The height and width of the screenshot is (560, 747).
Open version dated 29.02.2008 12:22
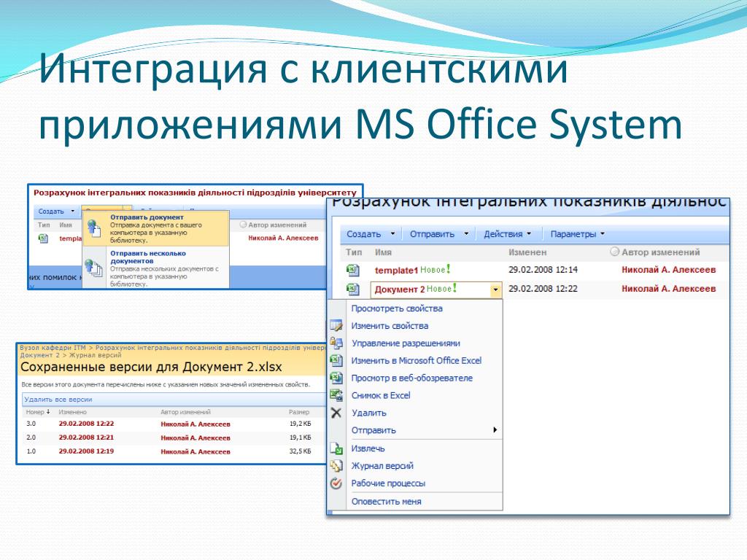click(86, 424)
